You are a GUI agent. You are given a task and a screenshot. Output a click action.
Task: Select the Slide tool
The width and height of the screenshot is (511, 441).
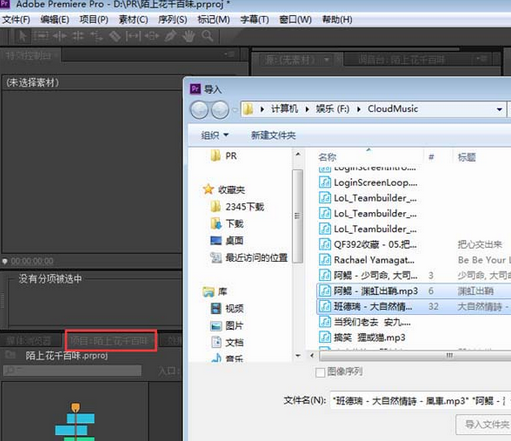(152, 36)
